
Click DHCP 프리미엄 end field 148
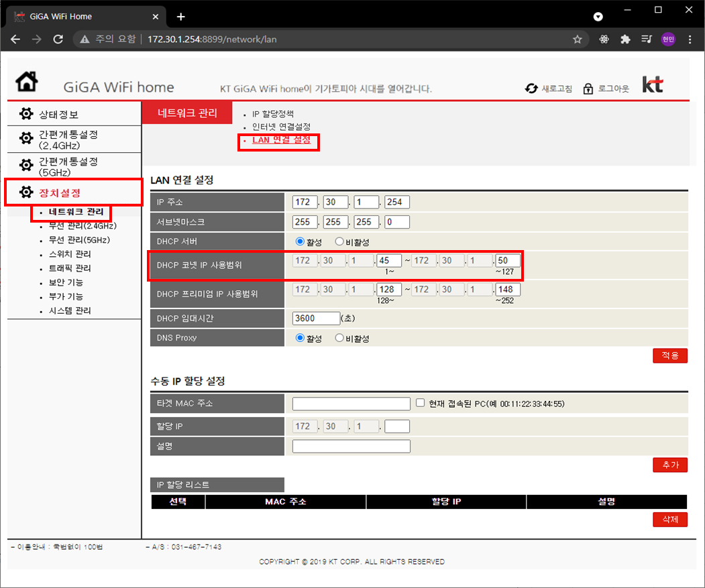(x=508, y=289)
